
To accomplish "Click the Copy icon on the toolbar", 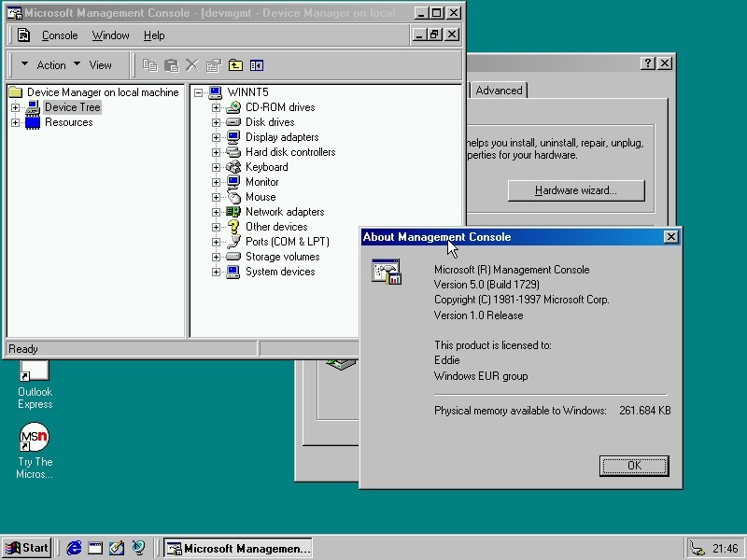I will coord(149,65).
